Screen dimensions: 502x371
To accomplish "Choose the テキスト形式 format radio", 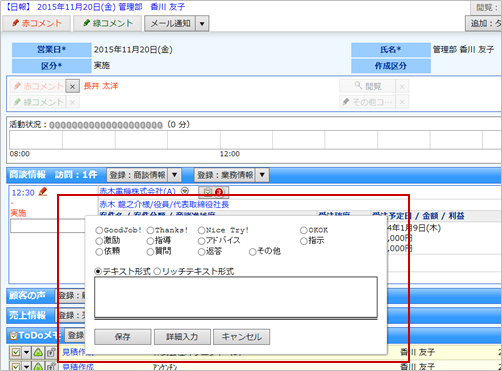I will tap(98, 271).
